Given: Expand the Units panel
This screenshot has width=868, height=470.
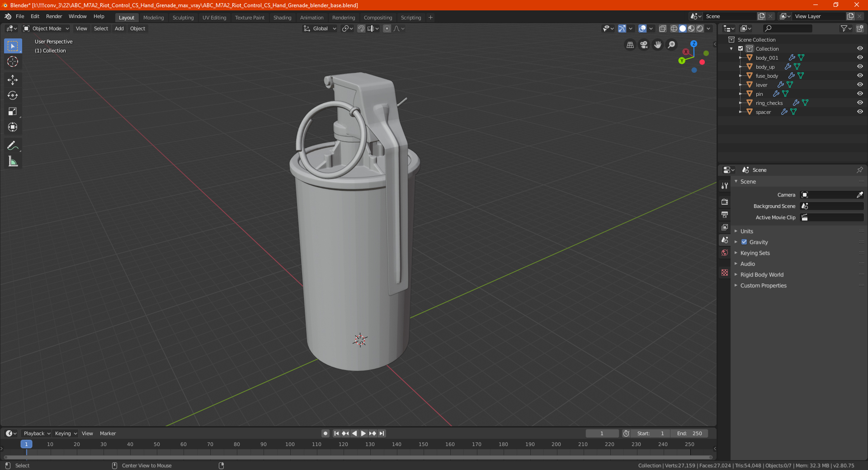Looking at the screenshot, I should coord(746,231).
